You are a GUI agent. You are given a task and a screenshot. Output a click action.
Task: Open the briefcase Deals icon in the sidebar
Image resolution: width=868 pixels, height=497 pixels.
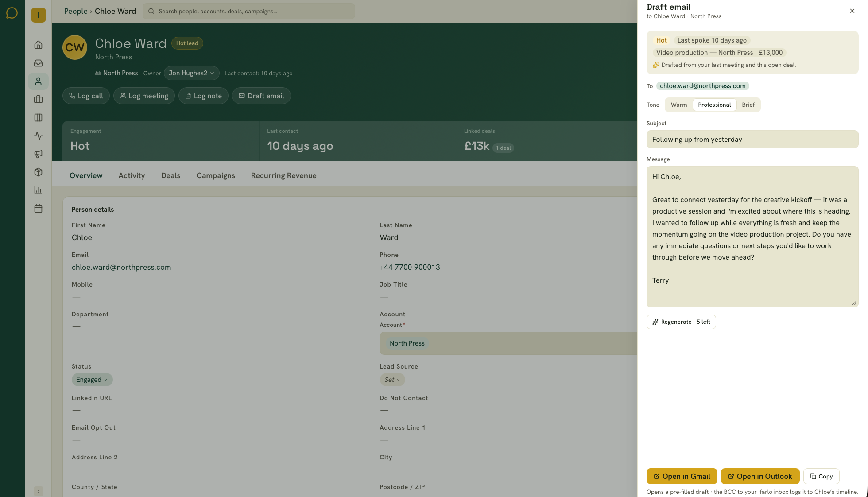pos(39,99)
